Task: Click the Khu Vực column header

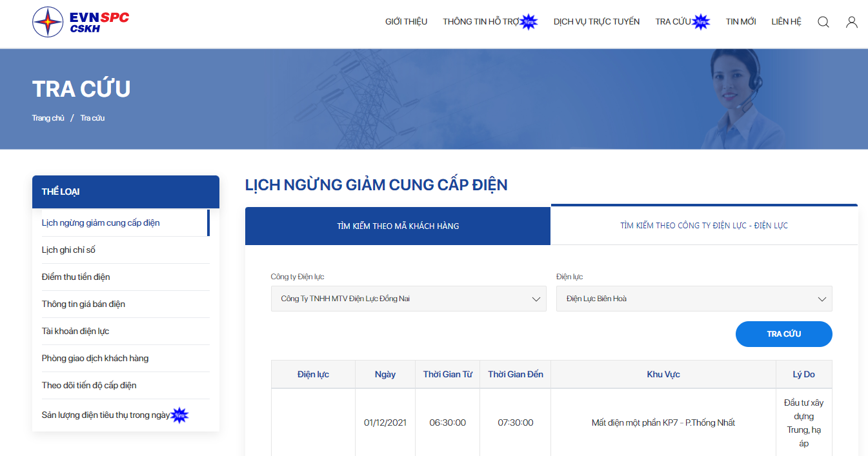Action: pyautogui.click(x=663, y=374)
